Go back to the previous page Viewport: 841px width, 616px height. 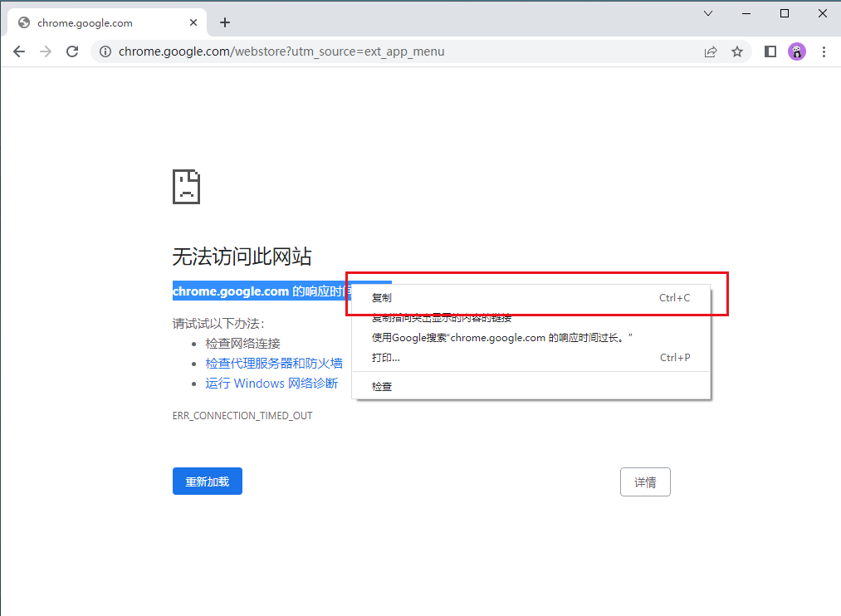coord(19,51)
